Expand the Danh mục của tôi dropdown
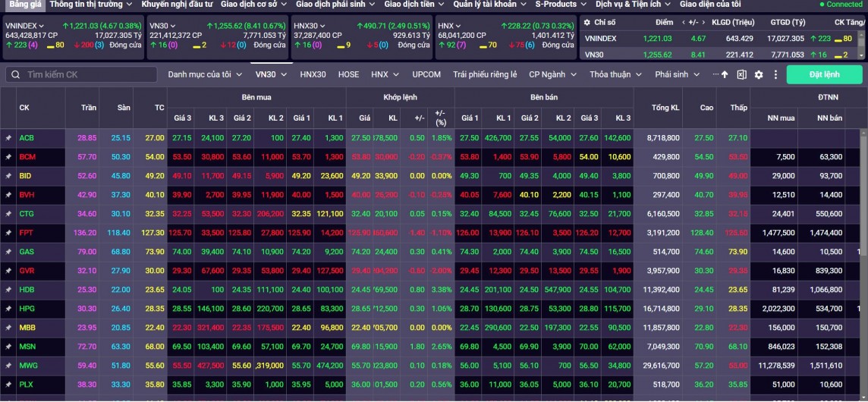The width and height of the screenshot is (868, 402). coord(205,75)
